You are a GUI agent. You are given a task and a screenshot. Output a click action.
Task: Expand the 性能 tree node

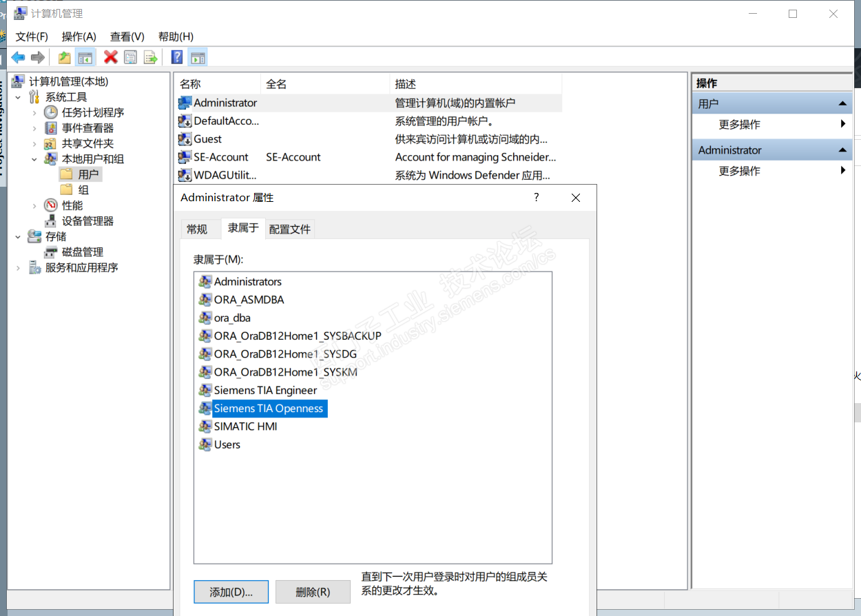pyautogui.click(x=34, y=205)
